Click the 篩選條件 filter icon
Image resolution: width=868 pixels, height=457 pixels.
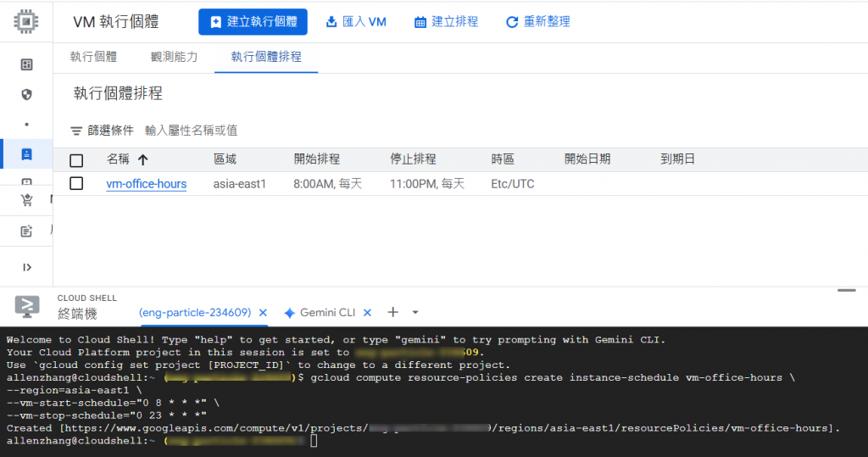[76, 131]
